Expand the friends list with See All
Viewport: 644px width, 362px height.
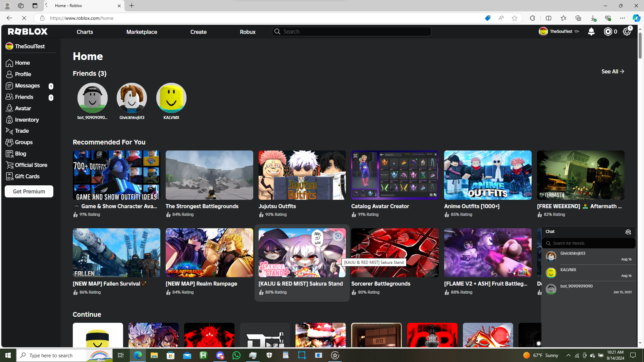point(612,71)
